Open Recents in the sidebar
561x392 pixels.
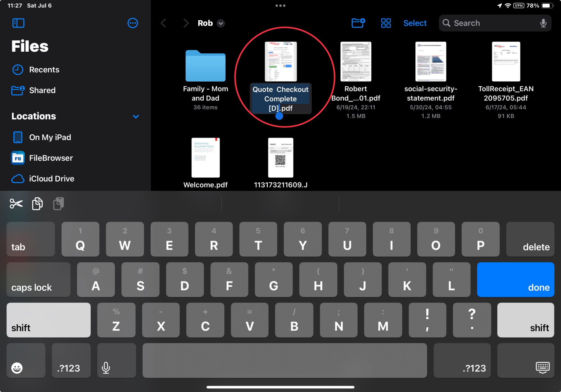pos(44,70)
